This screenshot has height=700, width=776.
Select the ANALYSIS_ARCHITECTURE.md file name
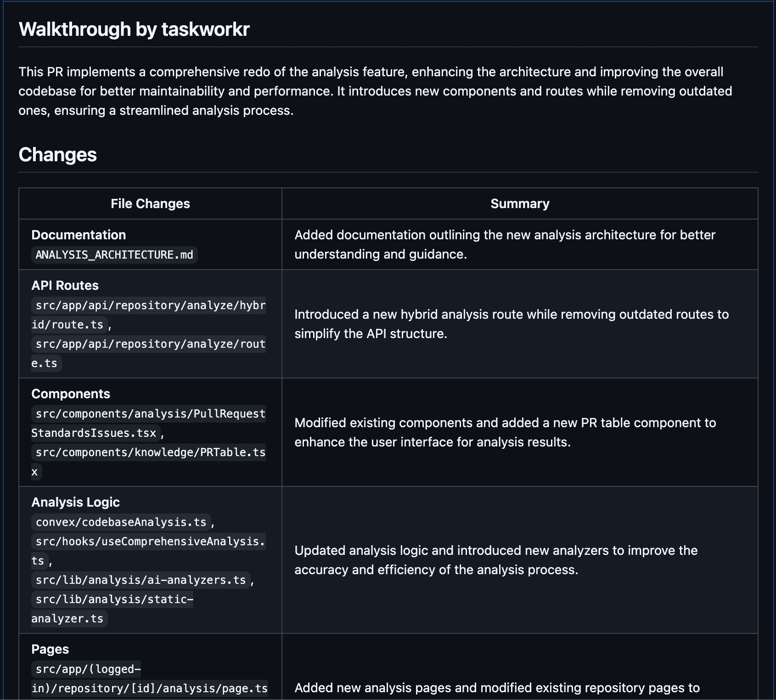(114, 255)
